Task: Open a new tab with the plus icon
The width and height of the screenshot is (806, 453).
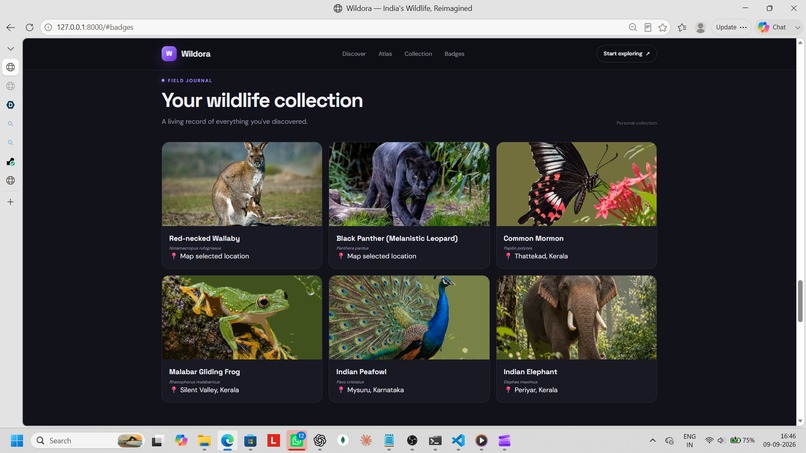Action: click(10, 202)
